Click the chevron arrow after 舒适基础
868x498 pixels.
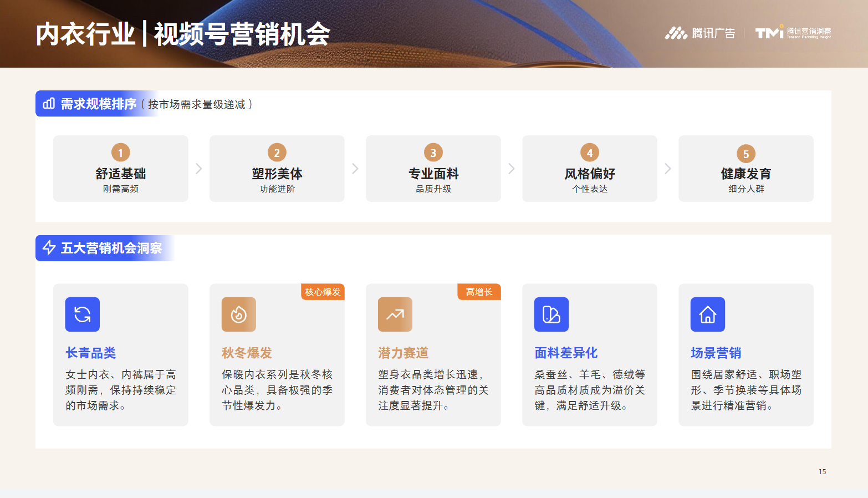click(199, 169)
